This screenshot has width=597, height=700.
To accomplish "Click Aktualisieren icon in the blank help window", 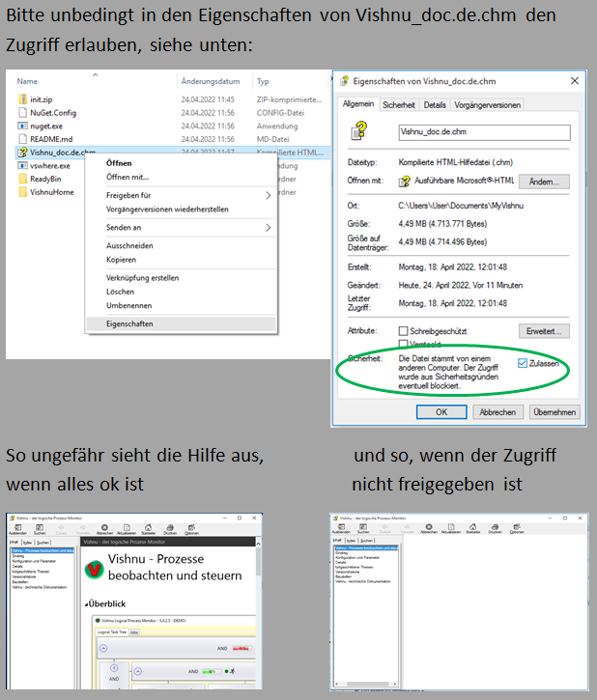I will coord(451,527).
